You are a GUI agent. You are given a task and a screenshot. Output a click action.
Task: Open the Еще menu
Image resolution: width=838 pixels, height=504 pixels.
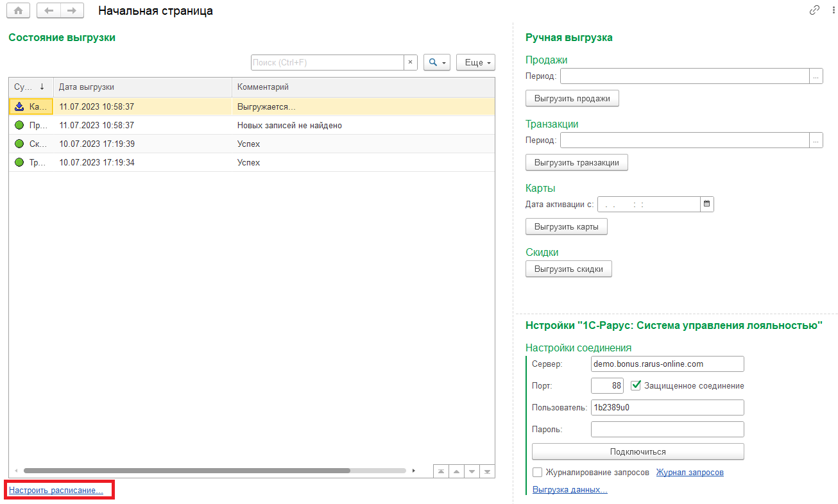[x=475, y=62]
